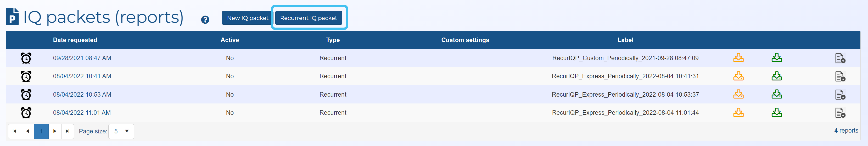Select page 1 in the pager
The height and width of the screenshot is (146, 868).
(x=41, y=131)
